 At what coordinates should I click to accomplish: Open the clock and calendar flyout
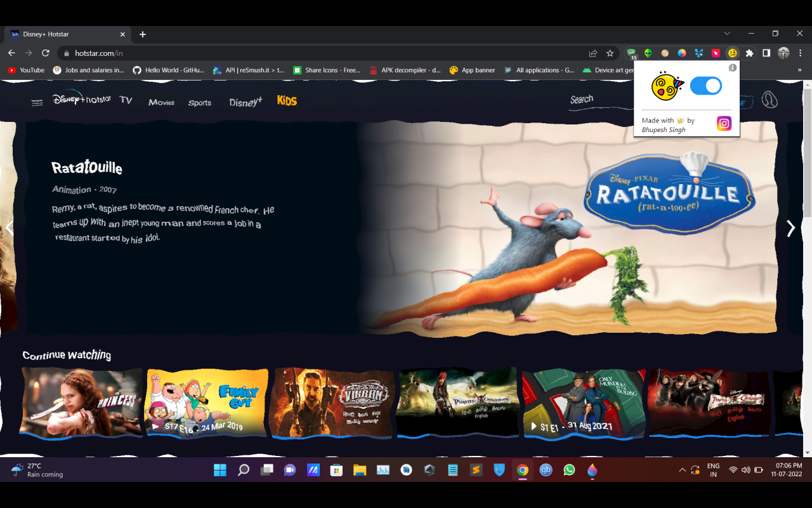click(x=786, y=470)
